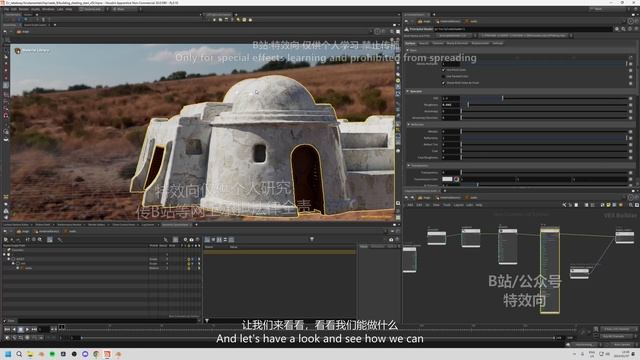Open the desktop layout dropdown in menu bar
640x360 pixels.
click(x=92, y=9)
